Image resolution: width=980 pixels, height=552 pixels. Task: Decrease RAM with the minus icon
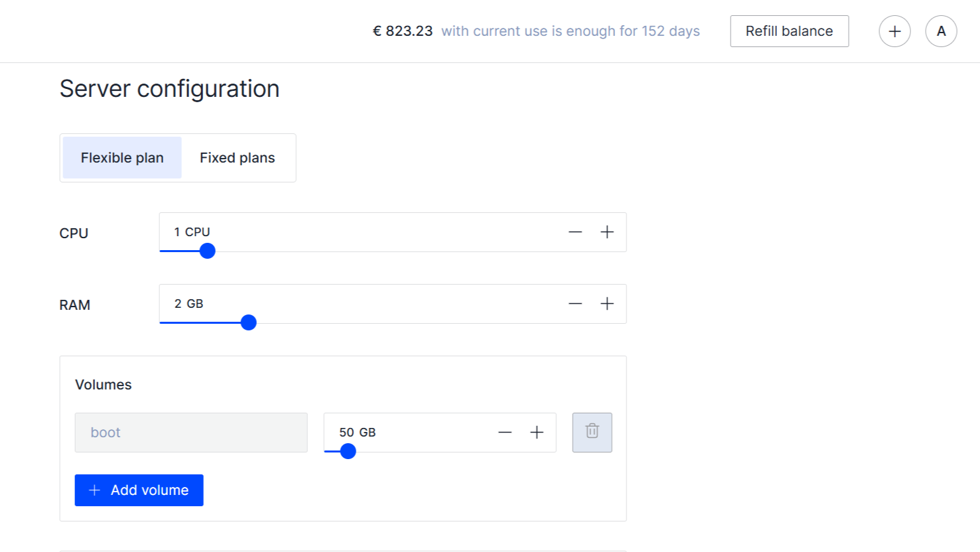(x=575, y=304)
